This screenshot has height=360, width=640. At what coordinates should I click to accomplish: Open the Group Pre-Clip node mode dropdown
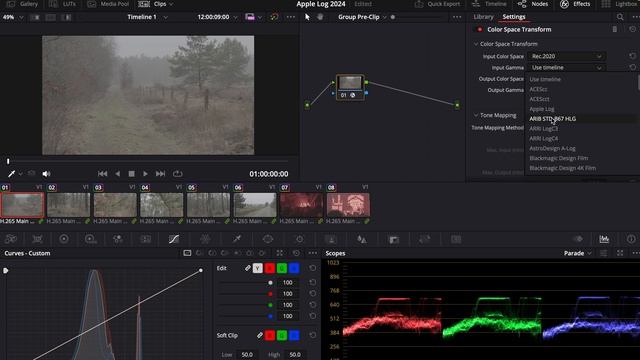click(384, 17)
